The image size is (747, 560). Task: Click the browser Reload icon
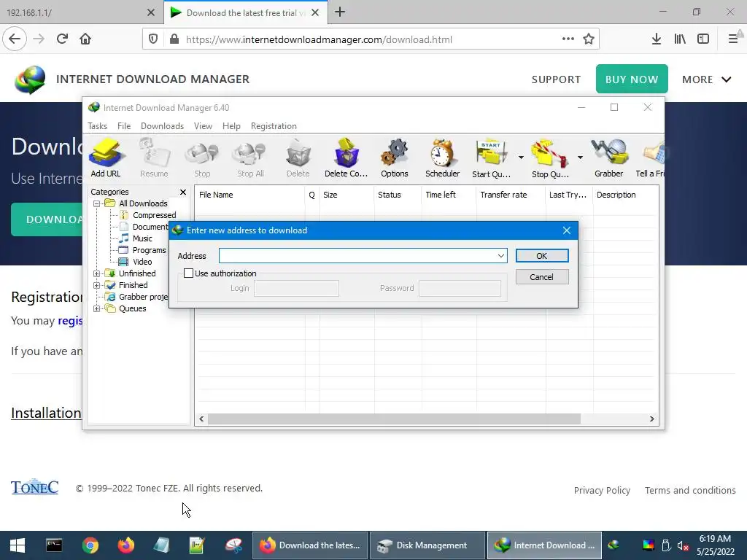click(x=62, y=39)
